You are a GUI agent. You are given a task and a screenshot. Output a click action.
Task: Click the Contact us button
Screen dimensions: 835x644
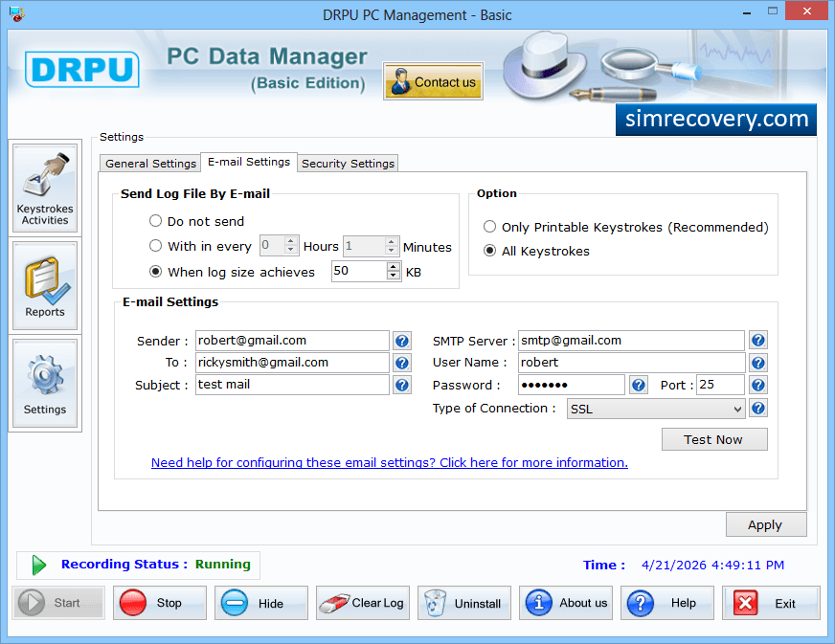433,81
